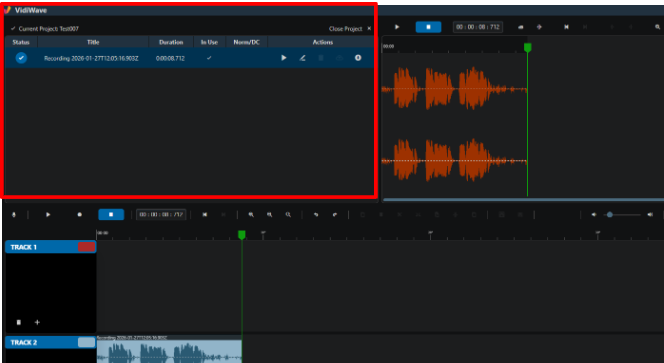Play the recording from the Actions column
Image resolution: width=664 pixels, height=363 pixels.
click(284, 58)
